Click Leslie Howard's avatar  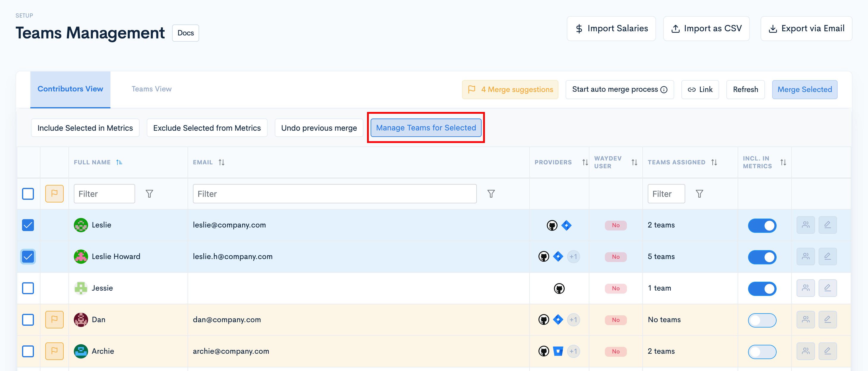coord(81,257)
